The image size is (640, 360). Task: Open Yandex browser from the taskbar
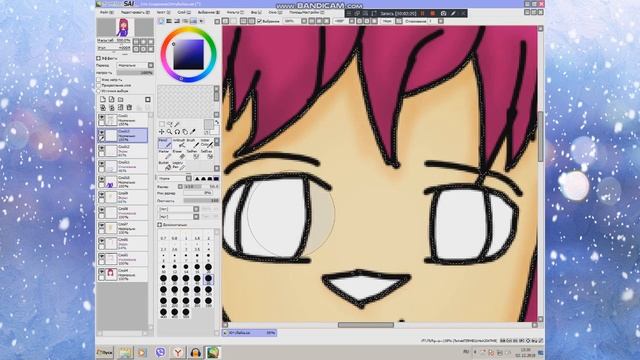[178, 352]
